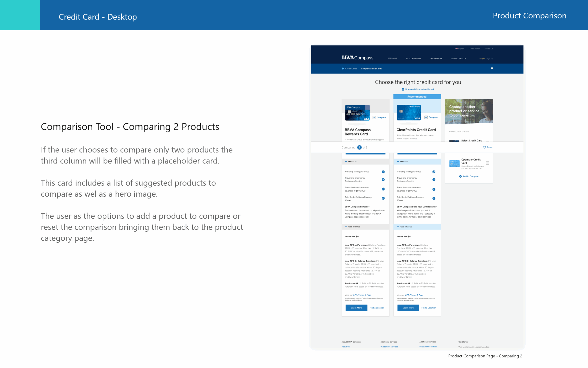The image size is (588, 368).
Task: Open APR, Terms & Fees for ClearPoints card
Action: 414,295
